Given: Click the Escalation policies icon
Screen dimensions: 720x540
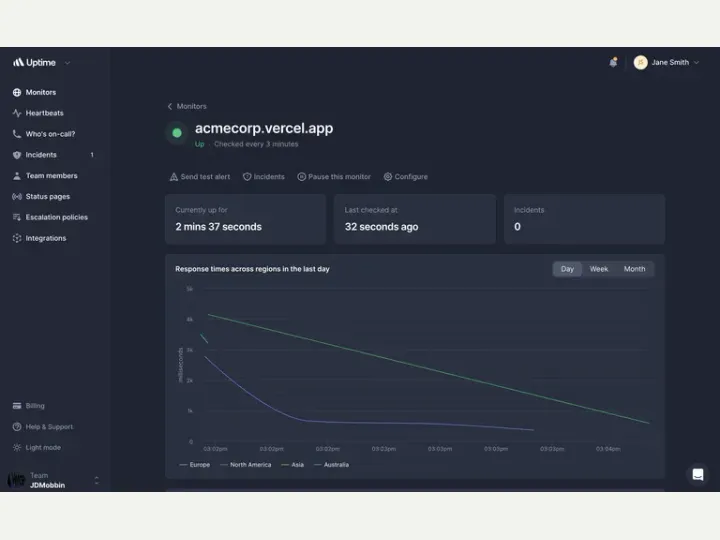Looking at the screenshot, I should [x=17, y=217].
